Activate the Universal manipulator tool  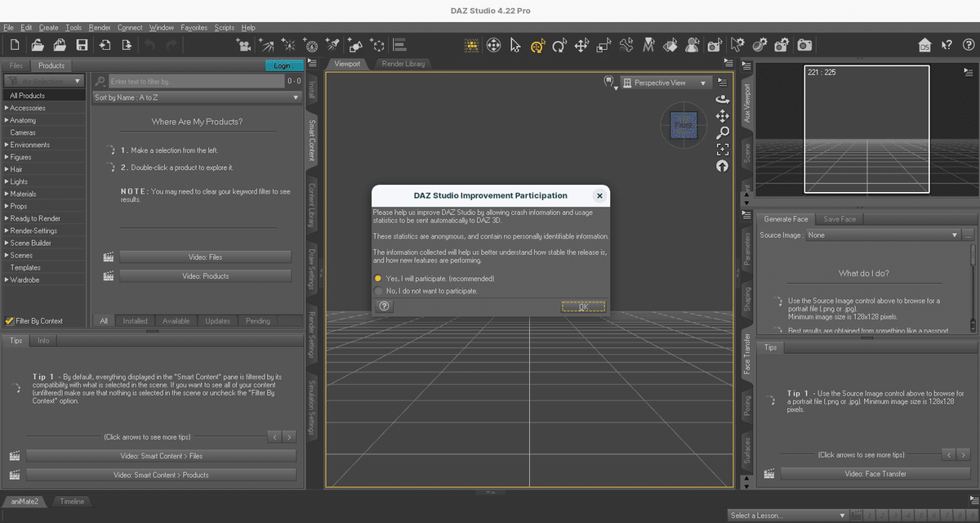click(537, 46)
